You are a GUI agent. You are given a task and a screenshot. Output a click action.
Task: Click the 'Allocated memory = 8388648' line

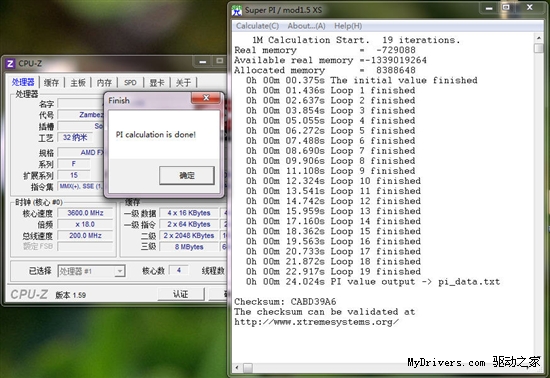[x=325, y=70]
